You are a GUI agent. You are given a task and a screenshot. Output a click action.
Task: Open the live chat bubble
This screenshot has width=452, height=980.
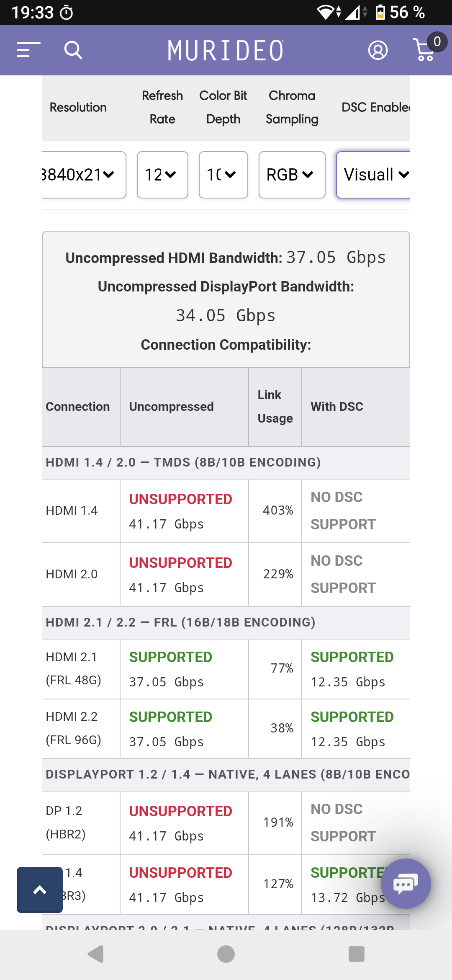406,884
